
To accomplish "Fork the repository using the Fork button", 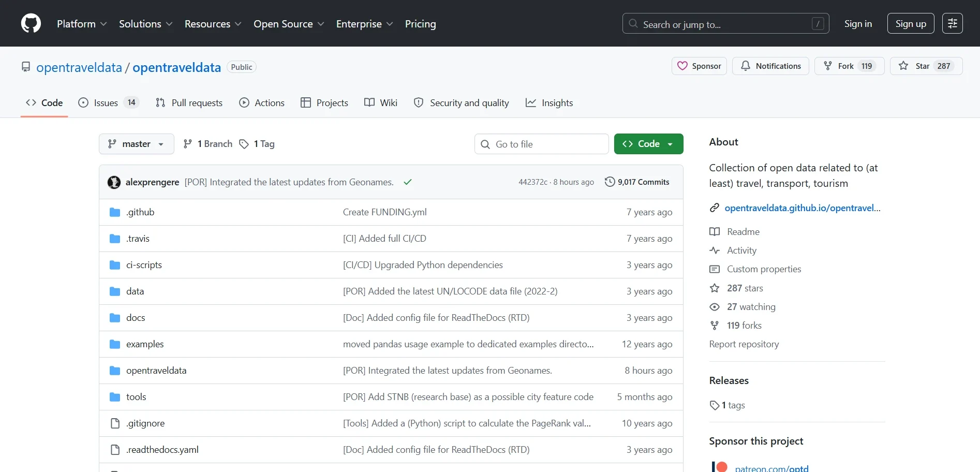I will click(x=849, y=66).
